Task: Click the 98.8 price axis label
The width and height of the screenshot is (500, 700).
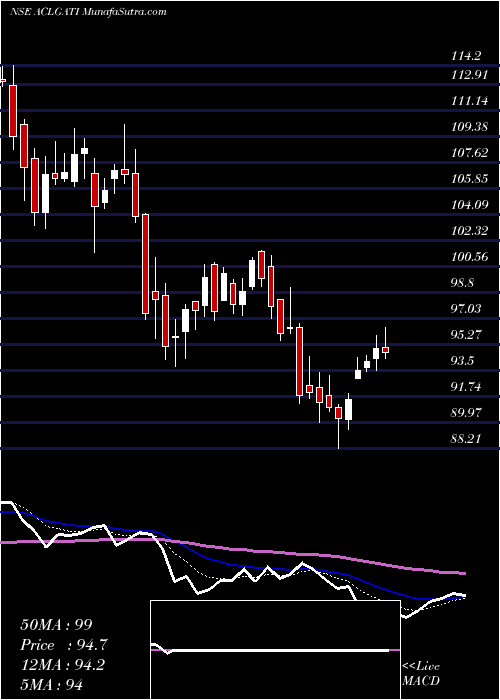Action: tap(463, 283)
